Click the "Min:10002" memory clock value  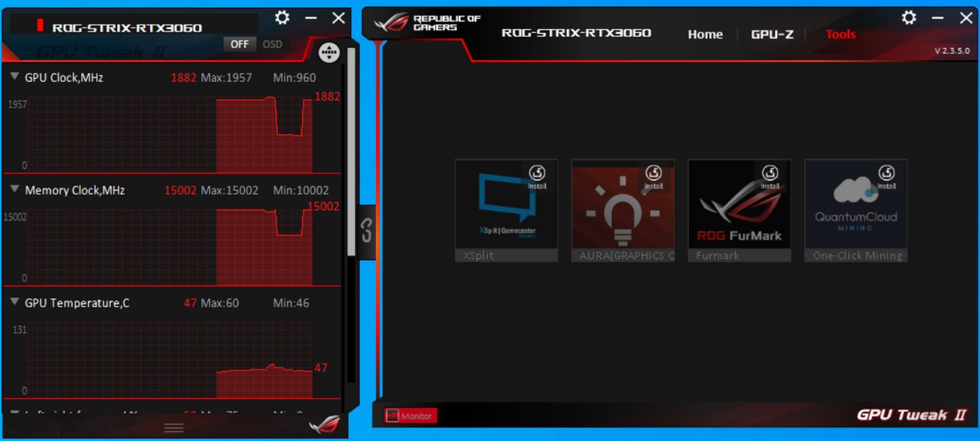(x=301, y=190)
